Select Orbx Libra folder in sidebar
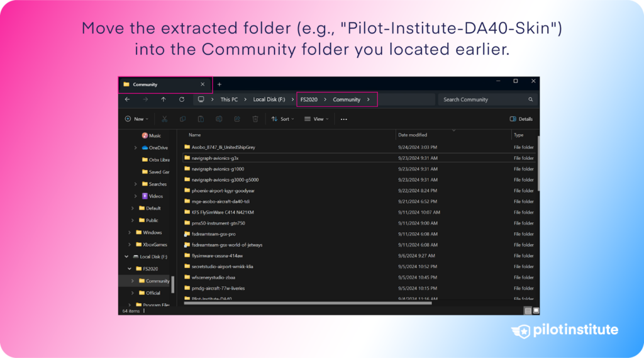The image size is (644, 358). pos(156,160)
